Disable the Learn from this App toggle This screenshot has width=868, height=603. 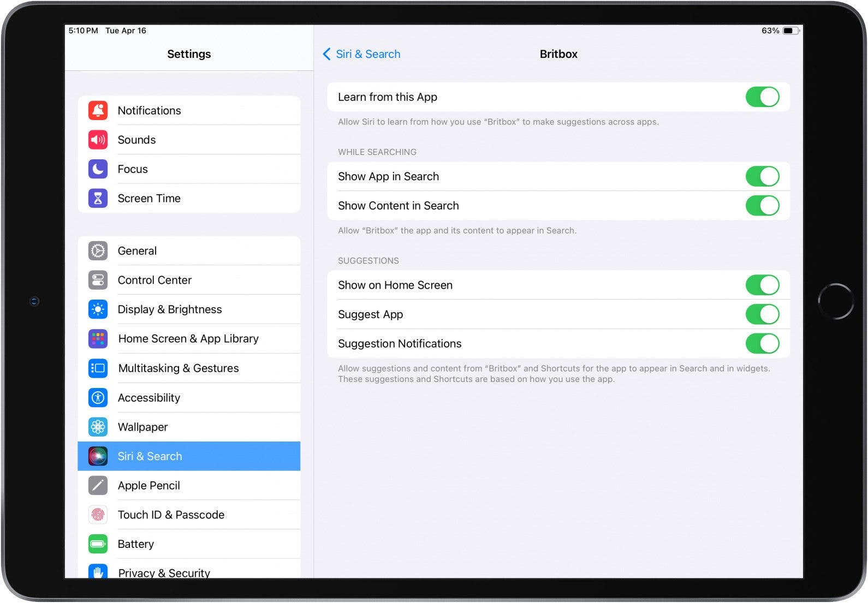762,97
